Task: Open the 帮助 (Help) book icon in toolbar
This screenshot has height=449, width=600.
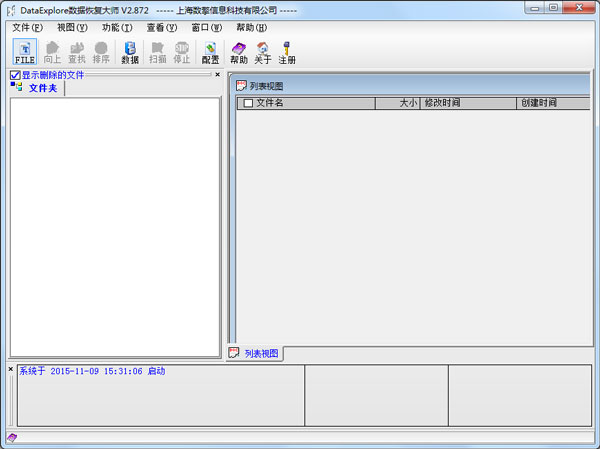Action: [x=239, y=52]
